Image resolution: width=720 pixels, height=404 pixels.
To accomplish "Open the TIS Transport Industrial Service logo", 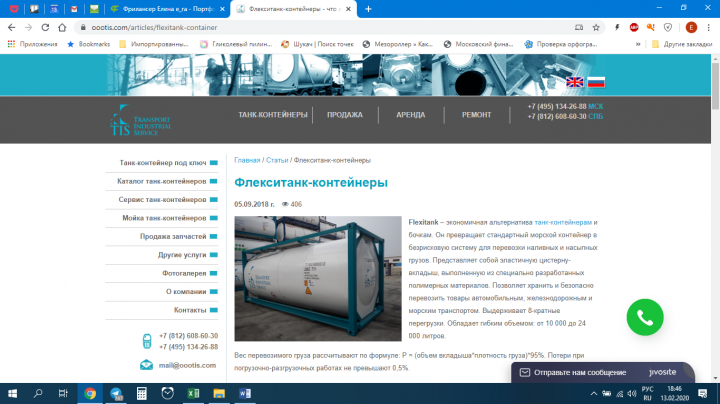I will [141, 120].
